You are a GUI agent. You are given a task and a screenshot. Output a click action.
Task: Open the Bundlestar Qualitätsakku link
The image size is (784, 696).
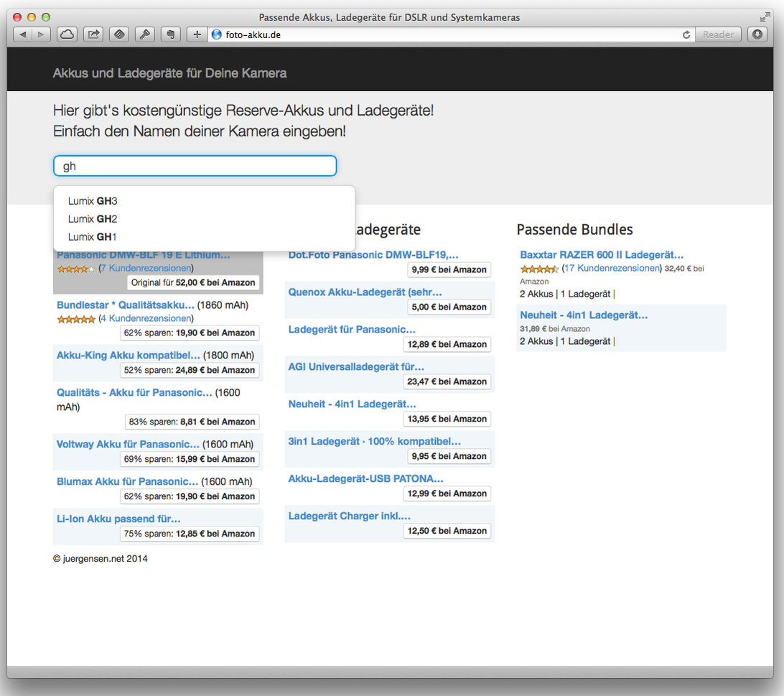(125, 305)
